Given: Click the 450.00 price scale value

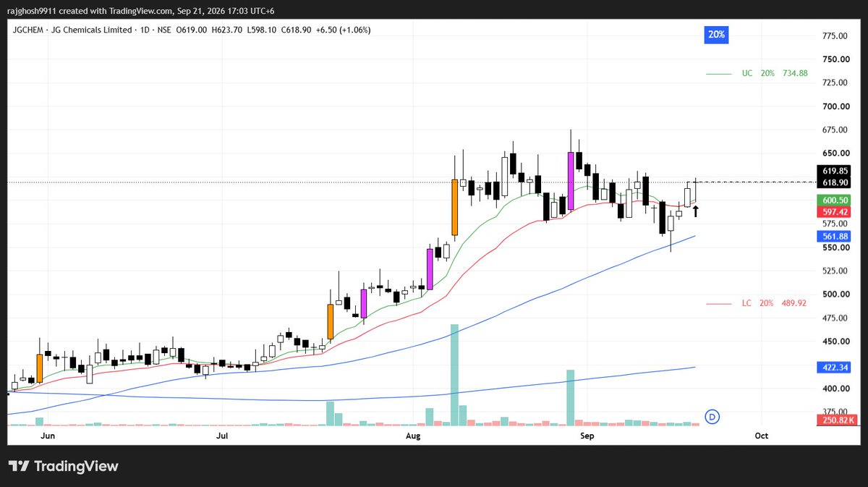Looking at the screenshot, I should click(x=835, y=342).
